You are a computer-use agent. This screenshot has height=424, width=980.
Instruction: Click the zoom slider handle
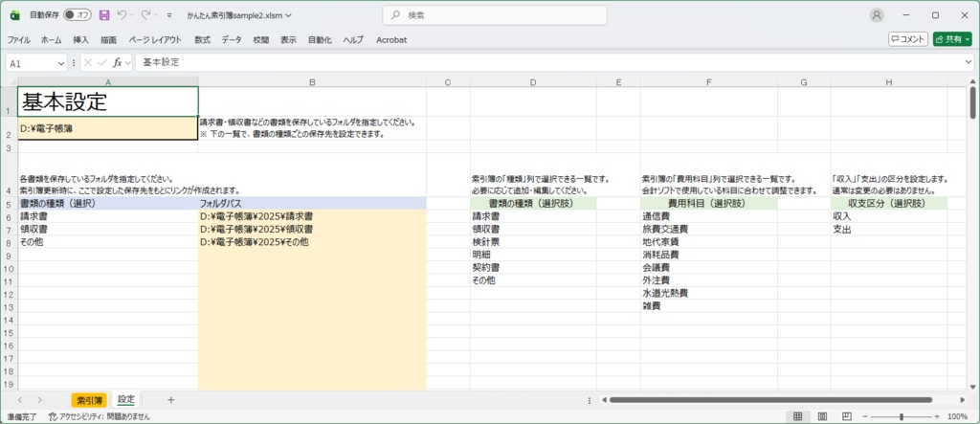click(901, 416)
